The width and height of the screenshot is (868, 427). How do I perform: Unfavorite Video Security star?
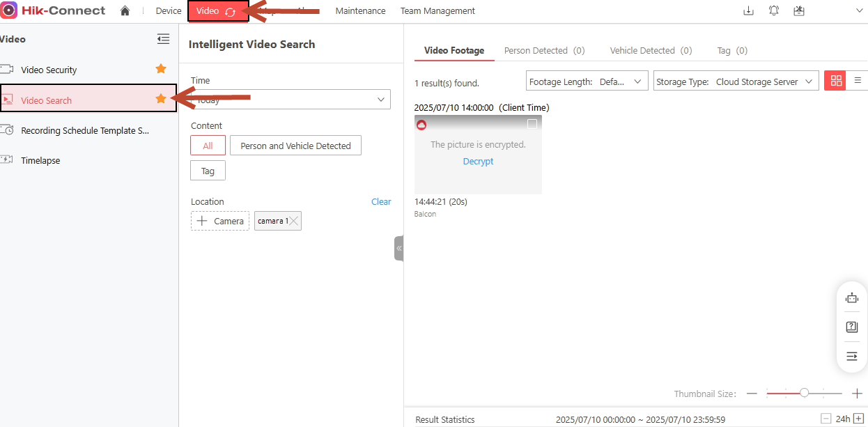[x=161, y=68]
